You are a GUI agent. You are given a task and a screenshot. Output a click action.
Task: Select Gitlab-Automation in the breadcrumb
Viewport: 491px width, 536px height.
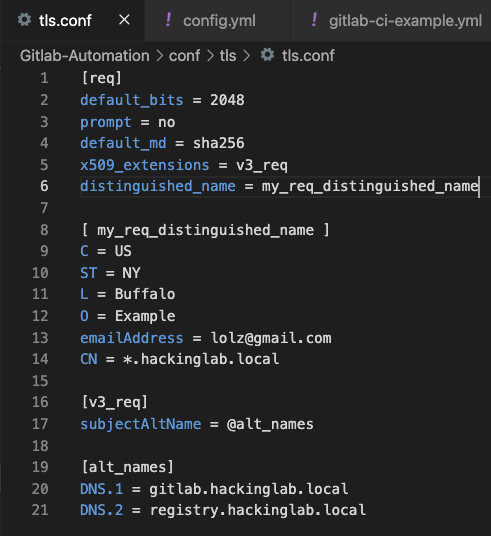pos(84,56)
